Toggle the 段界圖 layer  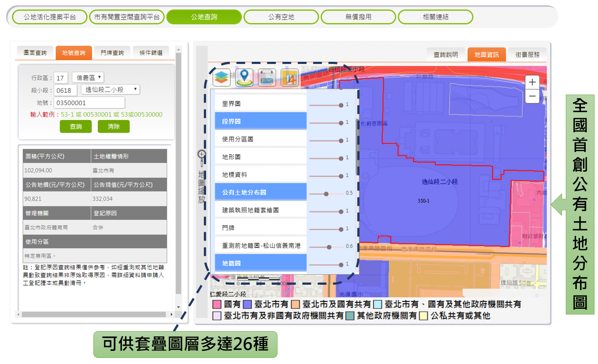[260, 121]
